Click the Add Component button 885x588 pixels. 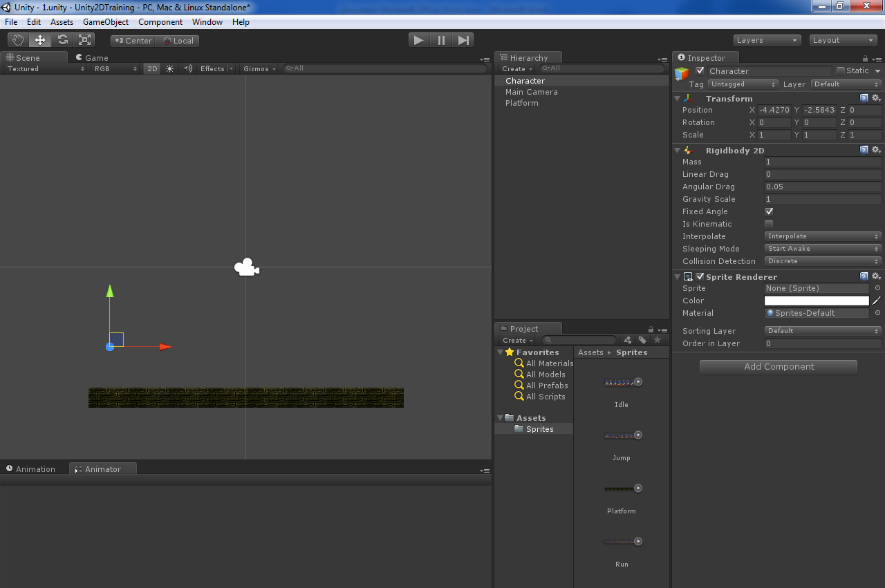(779, 367)
